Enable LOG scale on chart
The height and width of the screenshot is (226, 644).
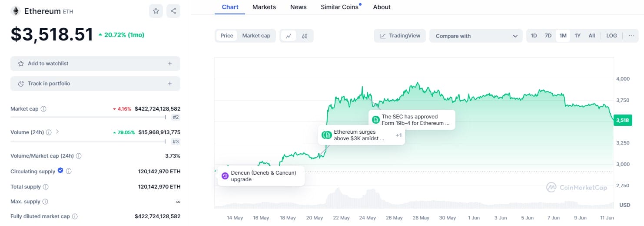(x=611, y=36)
